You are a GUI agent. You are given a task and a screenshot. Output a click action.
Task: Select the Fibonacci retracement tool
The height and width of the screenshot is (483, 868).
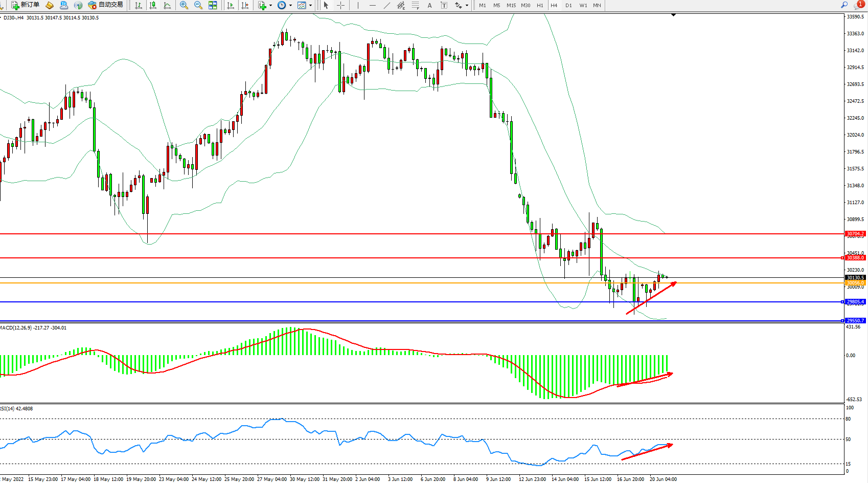(416, 5)
